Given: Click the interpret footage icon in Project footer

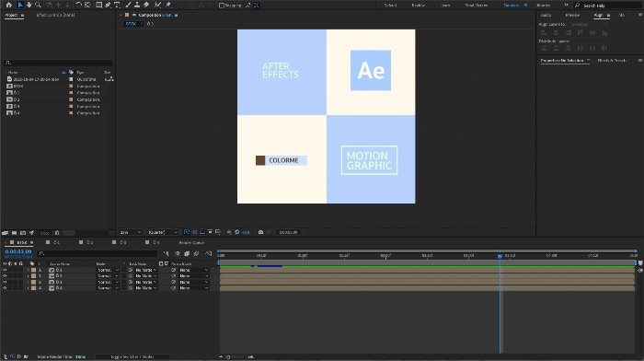Looking at the screenshot, I should (5, 233).
